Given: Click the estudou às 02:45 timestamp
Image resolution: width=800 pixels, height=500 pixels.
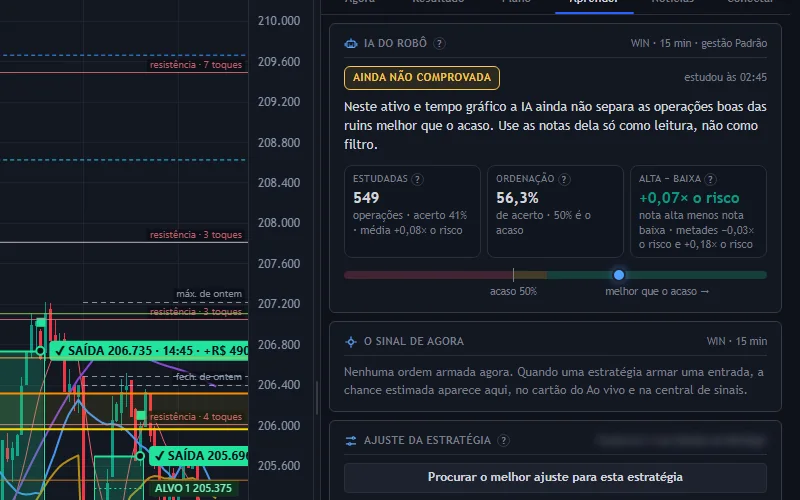Looking at the screenshot, I should point(725,78).
